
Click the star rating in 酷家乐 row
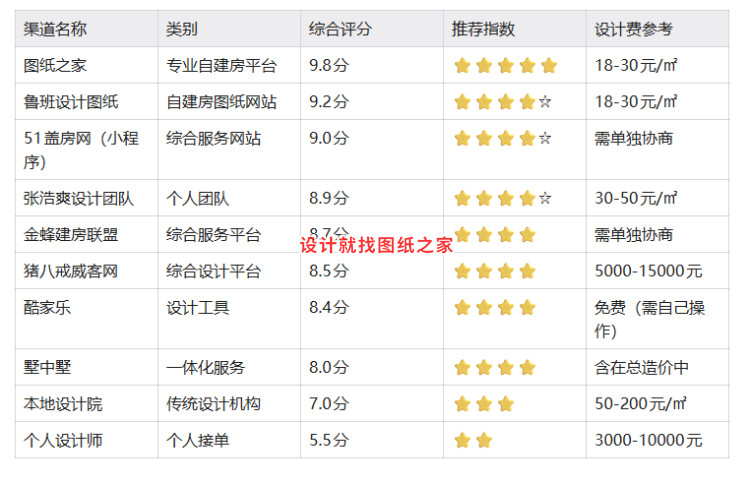click(495, 307)
